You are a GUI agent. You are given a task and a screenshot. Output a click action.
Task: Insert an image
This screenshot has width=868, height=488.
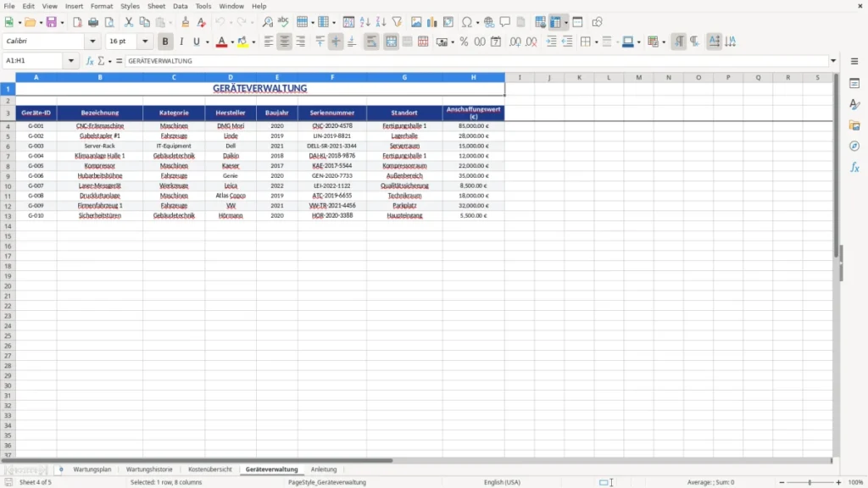[416, 22]
